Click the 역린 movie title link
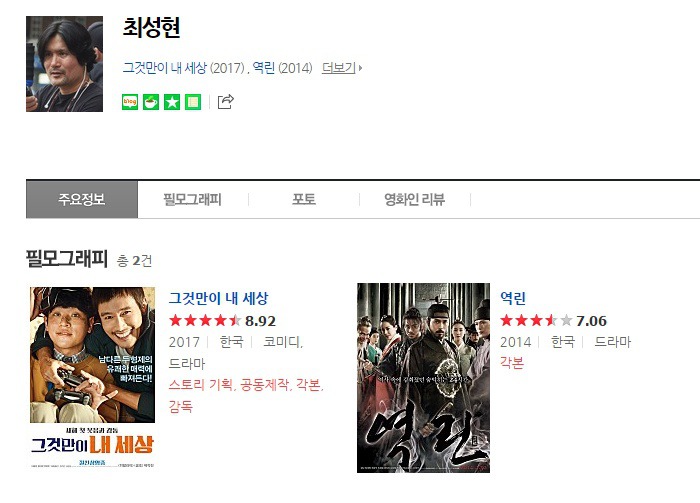Image resolution: width=700 pixels, height=503 pixels. click(512, 298)
